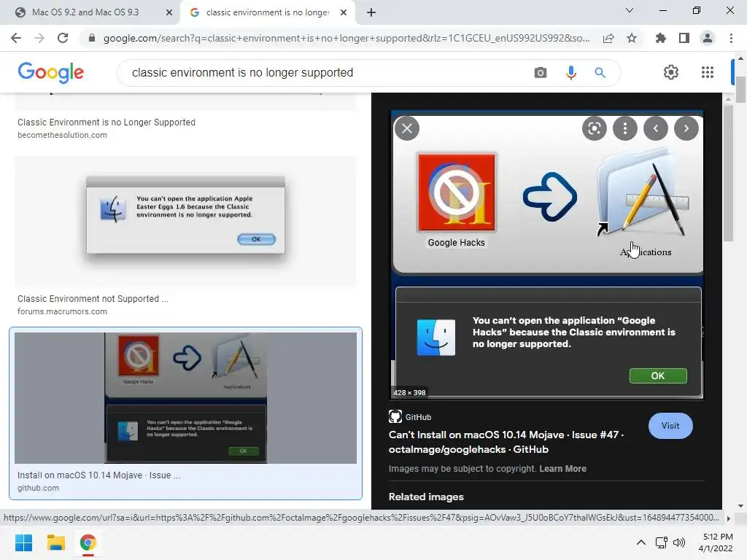Open the Apple Easter Eggs dialog thumbnail
Viewport: 747px width, 560px height.
185,222
